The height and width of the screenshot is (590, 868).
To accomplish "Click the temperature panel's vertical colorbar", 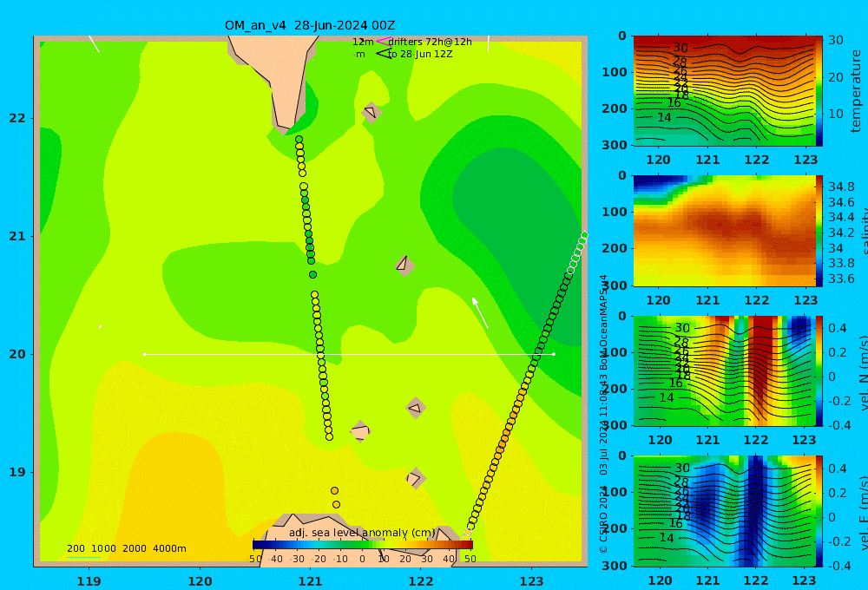I will point(819,91).
